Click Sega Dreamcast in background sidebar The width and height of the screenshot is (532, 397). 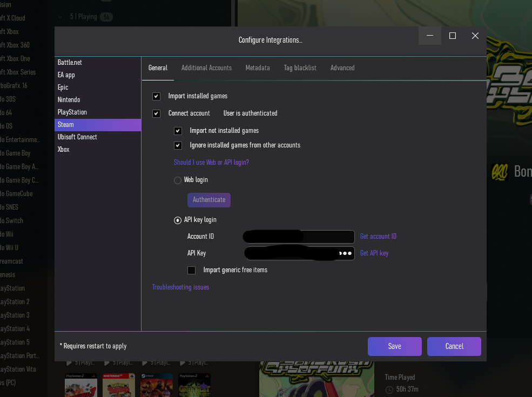(x=11, y=261)
